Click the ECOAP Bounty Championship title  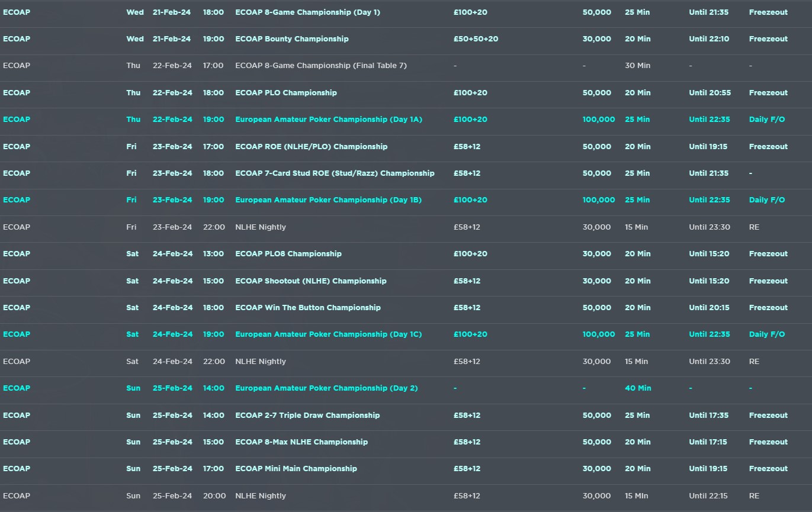point(291,39)
